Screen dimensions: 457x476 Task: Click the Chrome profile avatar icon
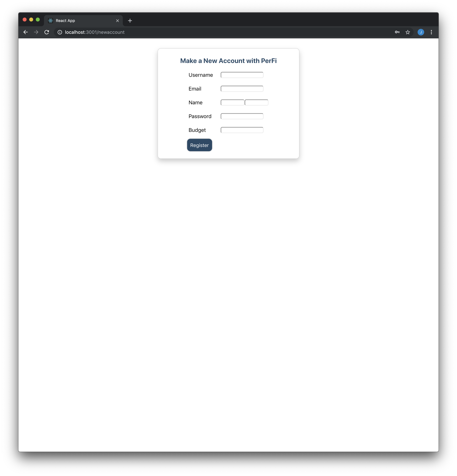(421, 32)
